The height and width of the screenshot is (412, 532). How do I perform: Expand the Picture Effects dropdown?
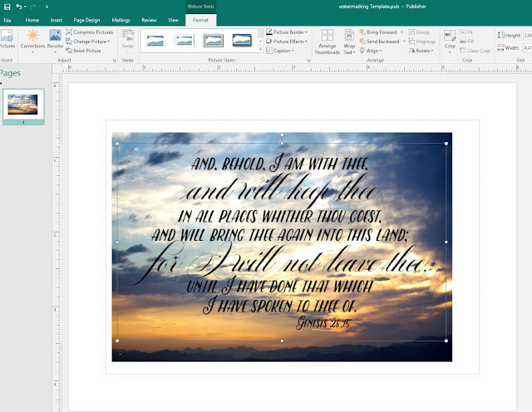pos(286,42)
